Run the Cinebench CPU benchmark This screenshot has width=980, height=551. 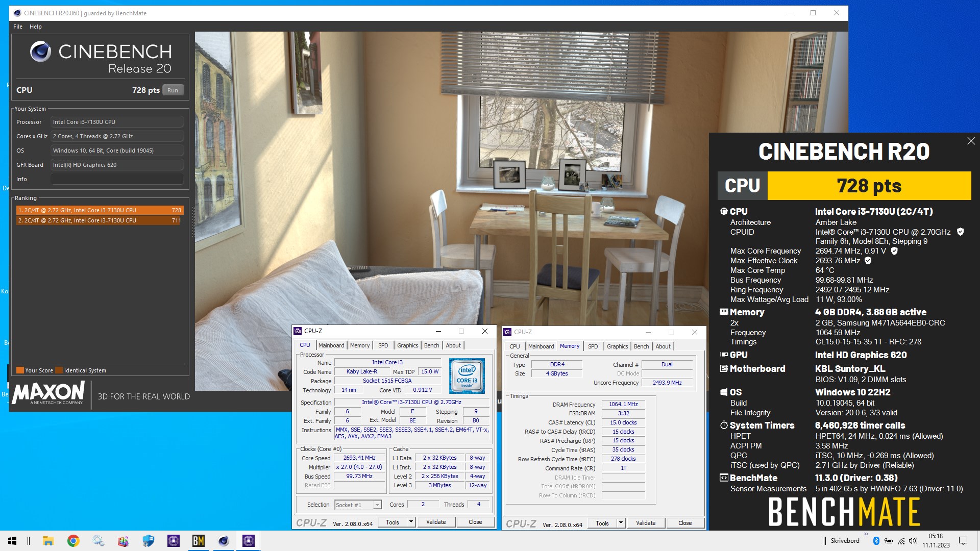173,90
